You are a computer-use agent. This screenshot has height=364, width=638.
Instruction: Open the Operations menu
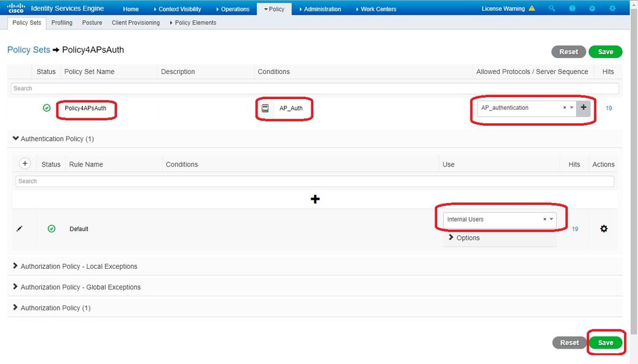233,9
